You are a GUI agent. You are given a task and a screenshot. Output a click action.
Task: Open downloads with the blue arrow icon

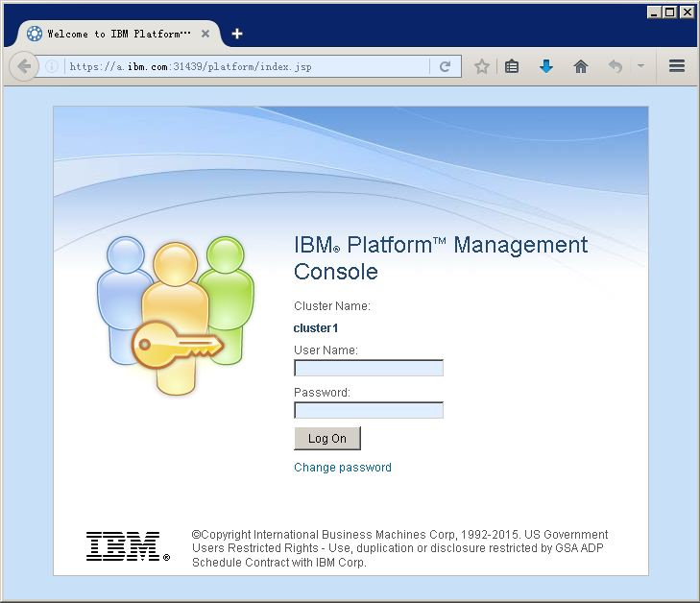pyautogui.click(x=546, y=67)
